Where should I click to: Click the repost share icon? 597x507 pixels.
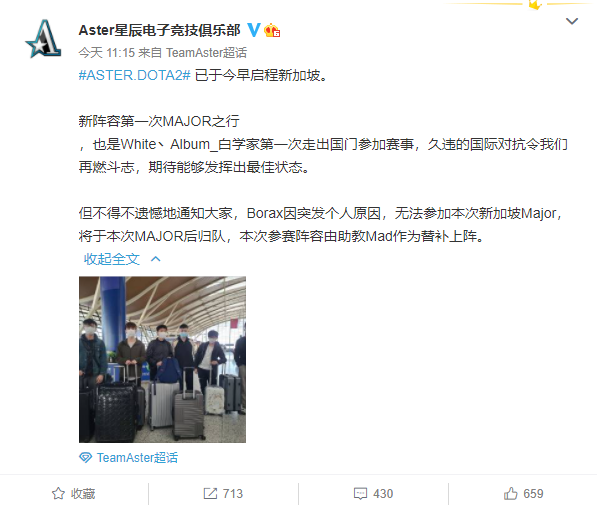[x=210, y=494]
